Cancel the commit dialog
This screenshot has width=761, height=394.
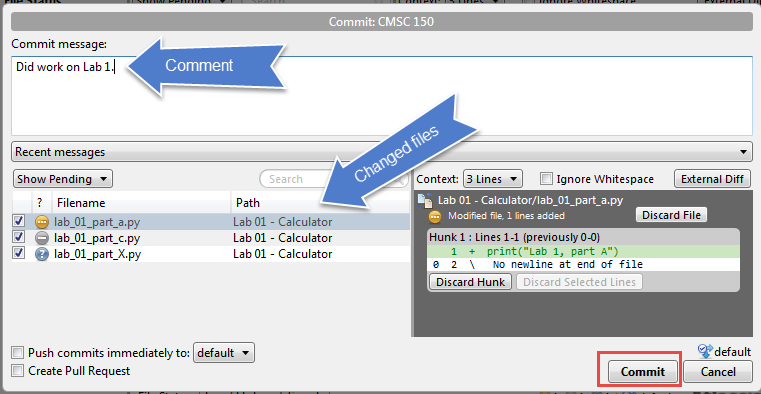point(718,372)
